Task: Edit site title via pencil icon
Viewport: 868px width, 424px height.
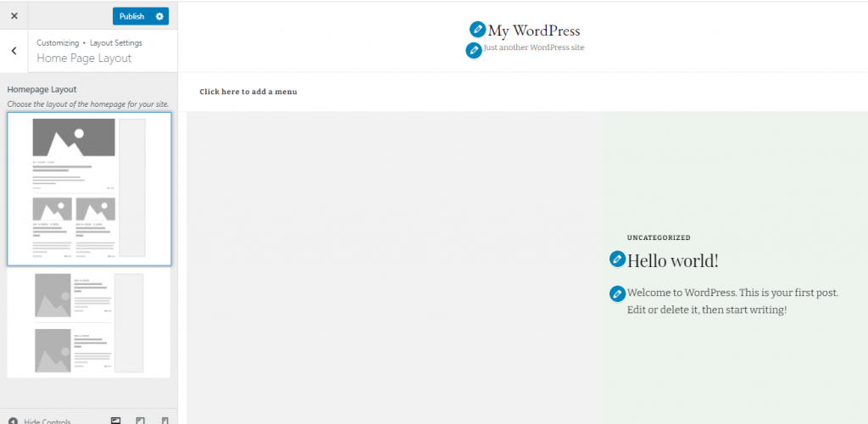Action: pyautogui.click(x=477, y=30)
